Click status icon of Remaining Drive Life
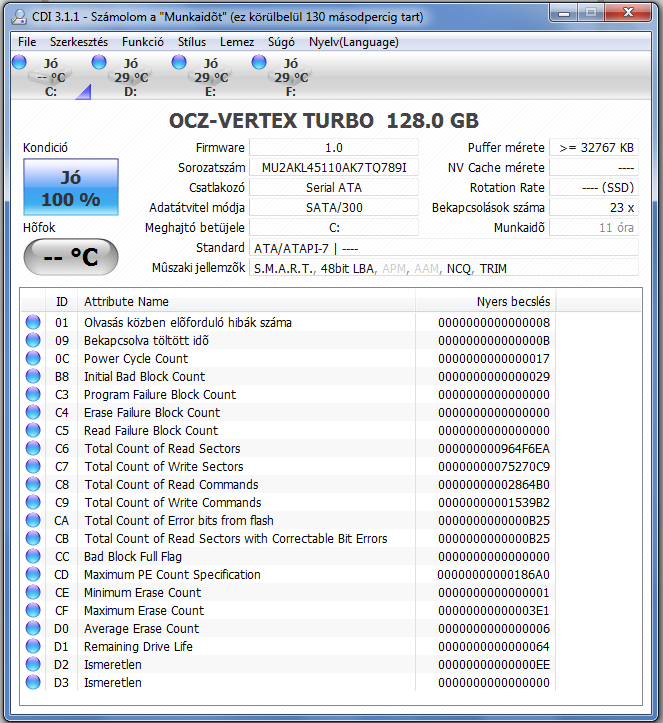Viewport: 663px width, 723px height. 33,646
